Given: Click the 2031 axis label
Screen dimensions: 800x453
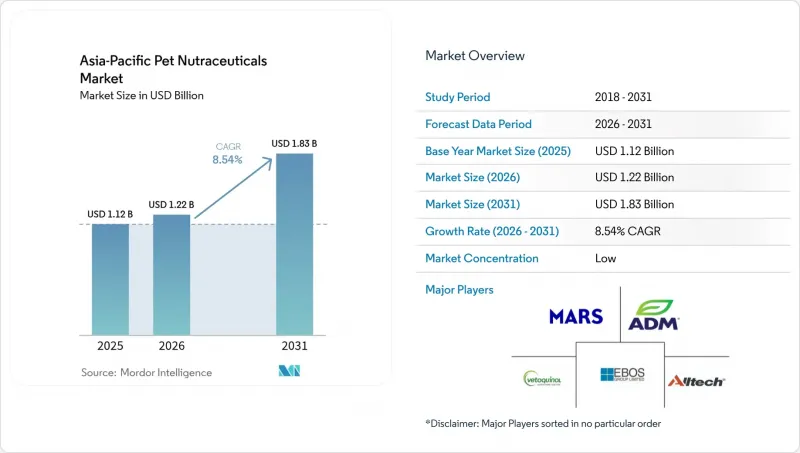Looking at the screenshot, I should (x=294, y=346).
